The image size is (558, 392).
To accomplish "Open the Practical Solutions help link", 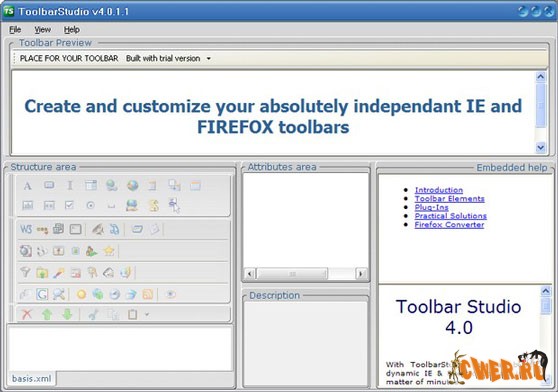I will tap(451, 216).
